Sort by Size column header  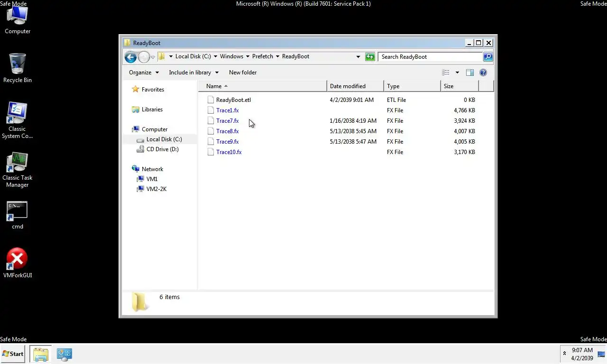(460, 86)
